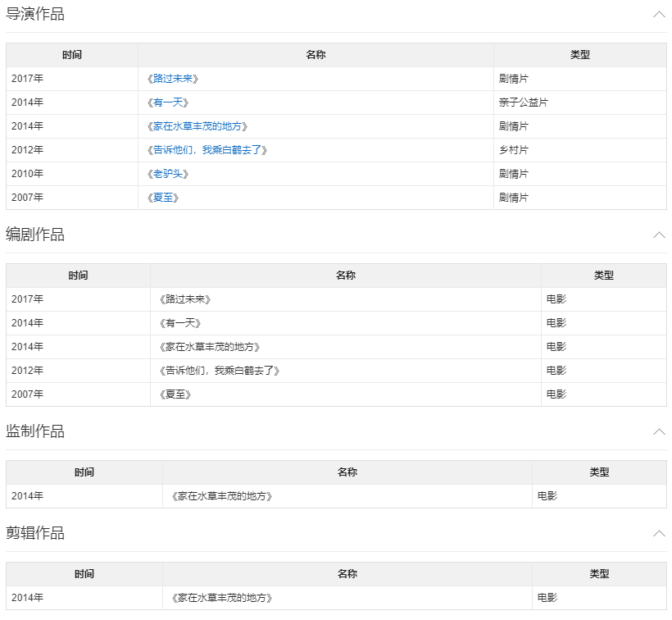672x620 pixels.
Task: Open the 《路过未来》 link in 导演作品
Action: click(x=173, y=79)
